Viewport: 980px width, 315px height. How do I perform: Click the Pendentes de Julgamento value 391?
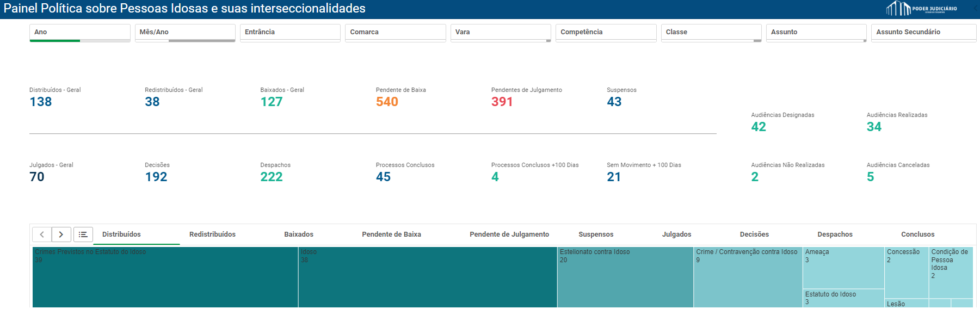(502, 102)
